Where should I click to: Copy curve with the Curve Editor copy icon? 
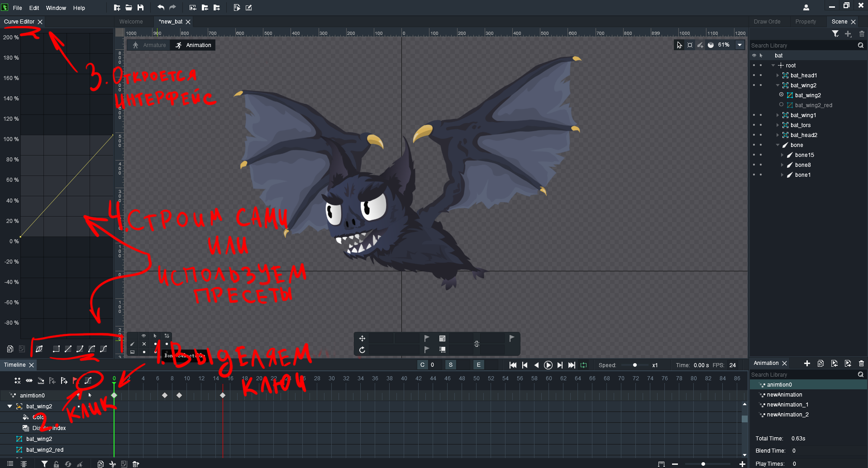10,349
